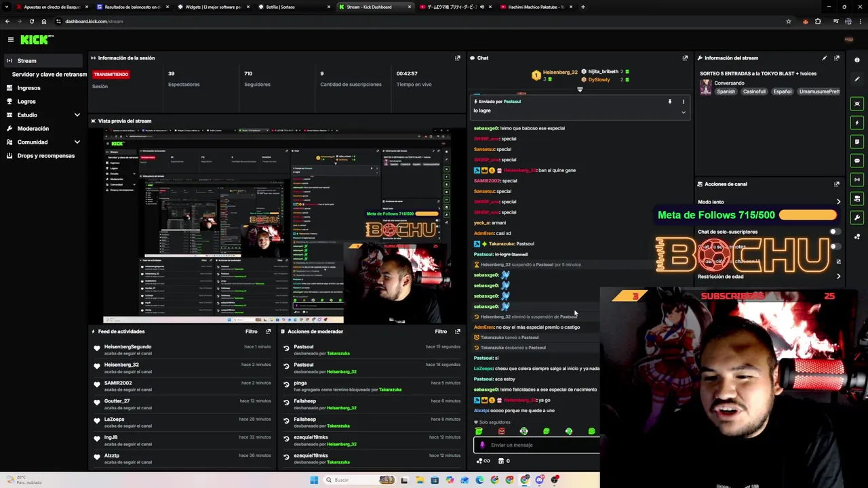Open the hamburger menu next to Kick logo
The image size is (868, 488).
click(x=10, y=40)
